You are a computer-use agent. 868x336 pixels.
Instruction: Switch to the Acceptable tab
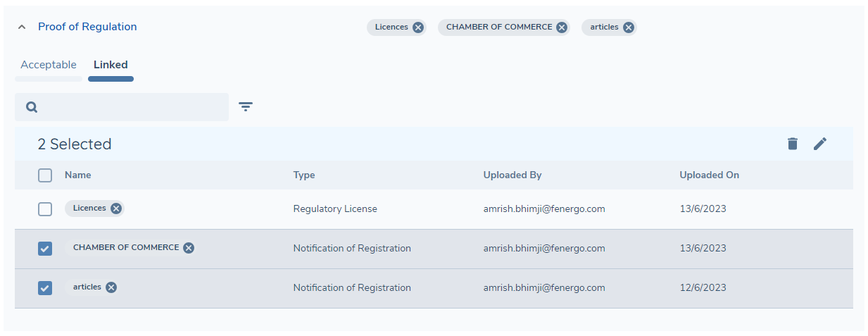[x=49, y=65]
